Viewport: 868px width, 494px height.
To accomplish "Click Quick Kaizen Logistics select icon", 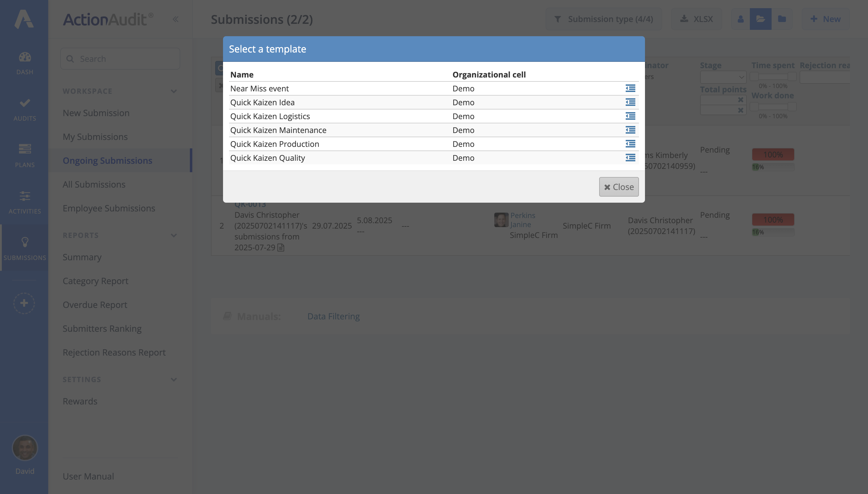I will 630,116.
